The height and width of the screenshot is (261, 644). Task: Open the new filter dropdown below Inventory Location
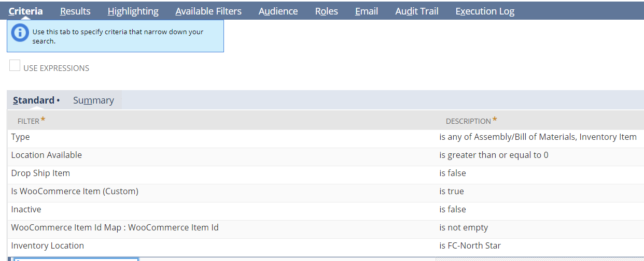[75, 258]
